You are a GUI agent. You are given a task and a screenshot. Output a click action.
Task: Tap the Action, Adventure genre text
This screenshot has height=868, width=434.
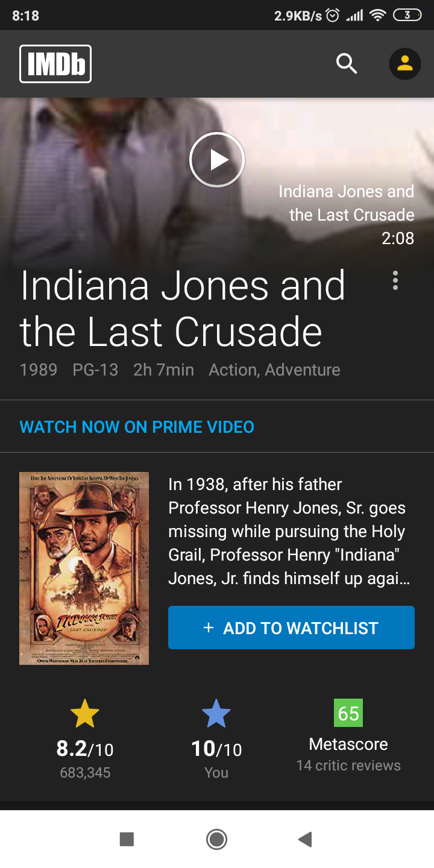274,370
